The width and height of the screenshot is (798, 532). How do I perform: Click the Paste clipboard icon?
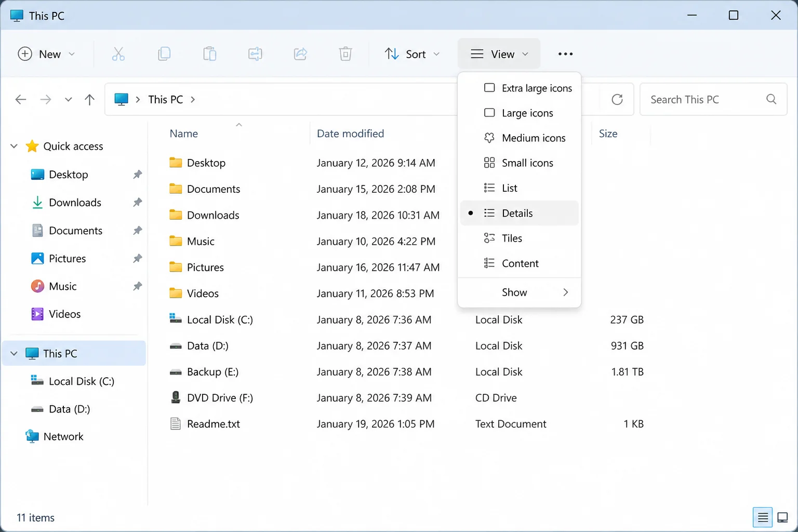tap(209, 54)
